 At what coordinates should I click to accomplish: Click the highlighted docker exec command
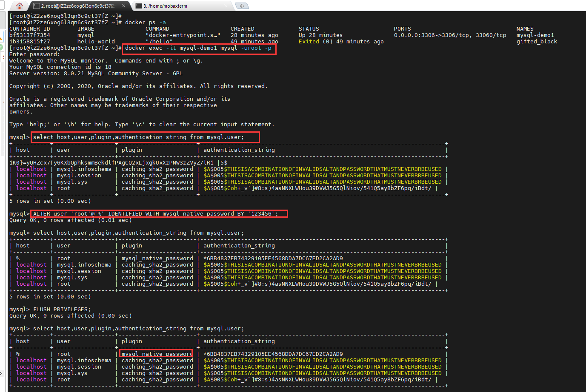click(x=198, y=48)
